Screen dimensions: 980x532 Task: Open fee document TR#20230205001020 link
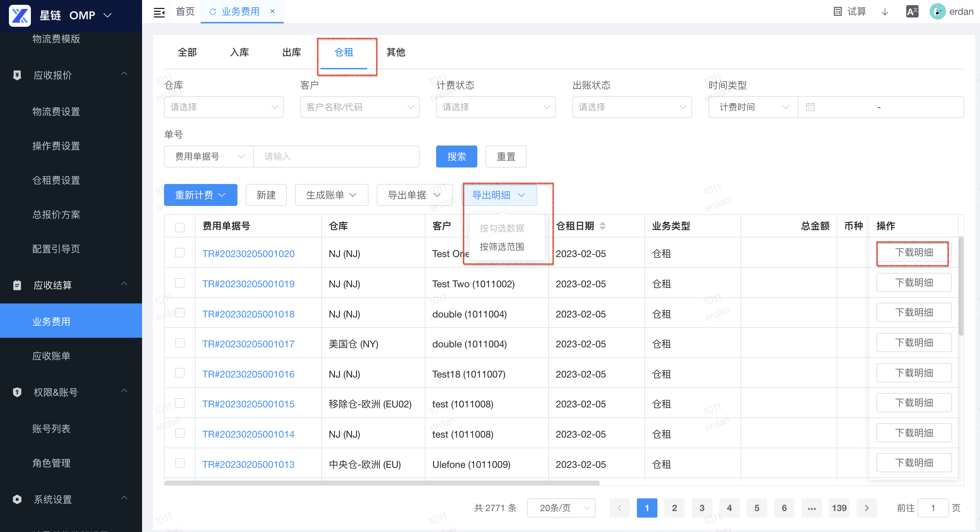coord(248,254)
